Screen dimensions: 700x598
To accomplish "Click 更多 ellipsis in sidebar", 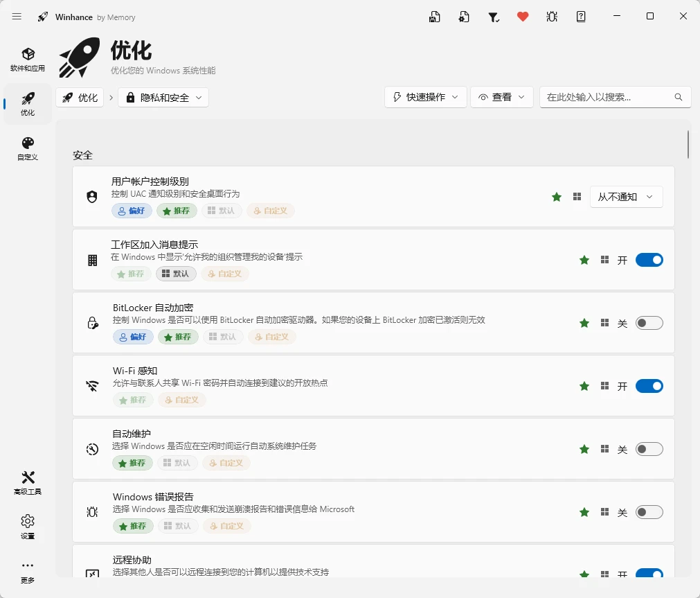I will coord(28,572).
